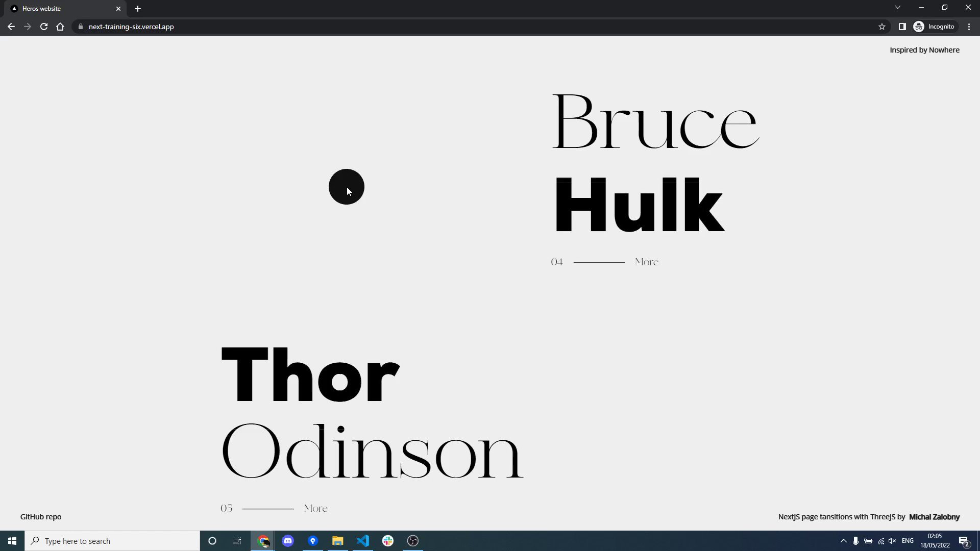
Task: Expand the hidden icons chevron in system tray
Action: pyautogui.click(x=843, y=541)
